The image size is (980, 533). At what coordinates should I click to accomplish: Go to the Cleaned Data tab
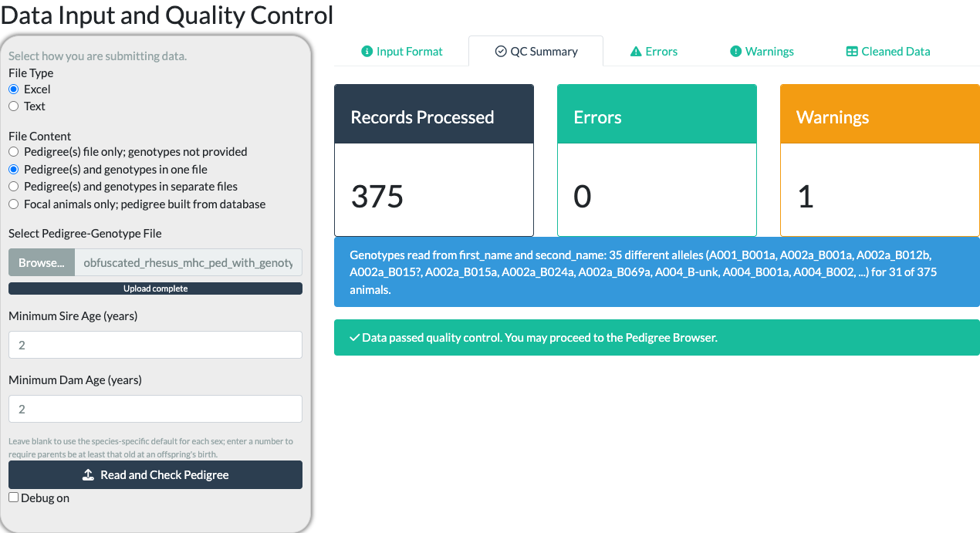pyautogui.click(x=888, y=52)
